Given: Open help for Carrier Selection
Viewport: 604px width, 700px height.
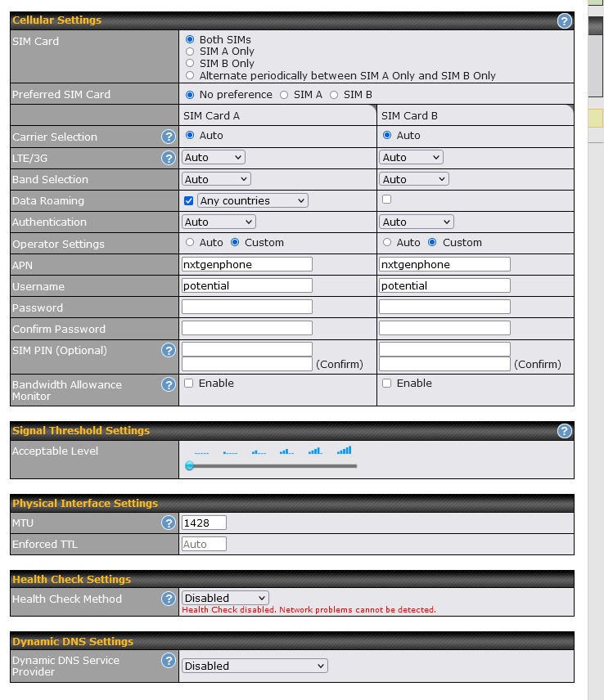Looking at the screenshot, I should (169, 137).
